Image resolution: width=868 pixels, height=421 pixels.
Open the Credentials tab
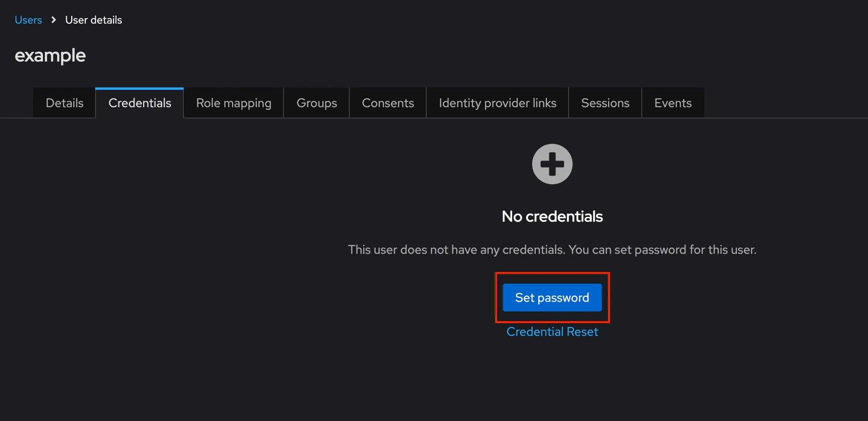(x=140, y=103)
